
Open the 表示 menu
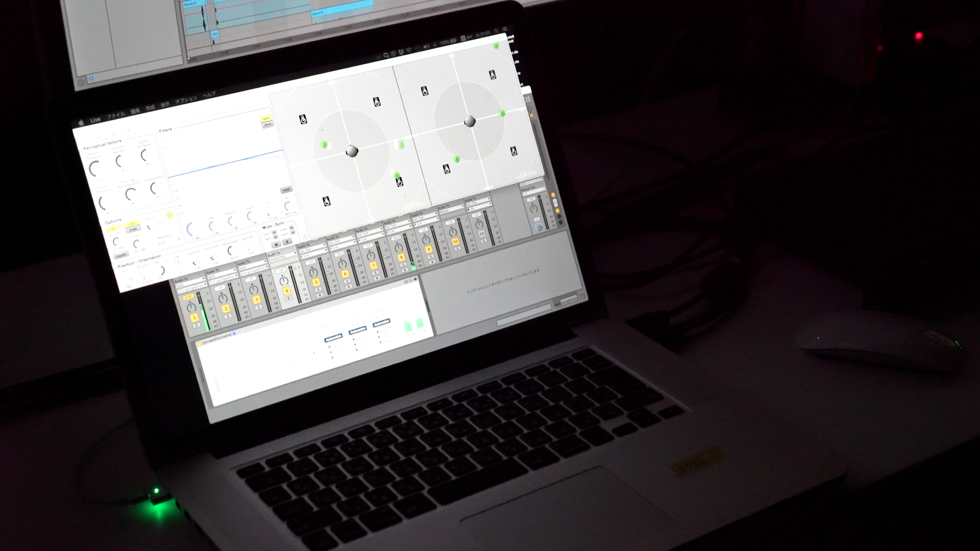click(x=165, y=104)
